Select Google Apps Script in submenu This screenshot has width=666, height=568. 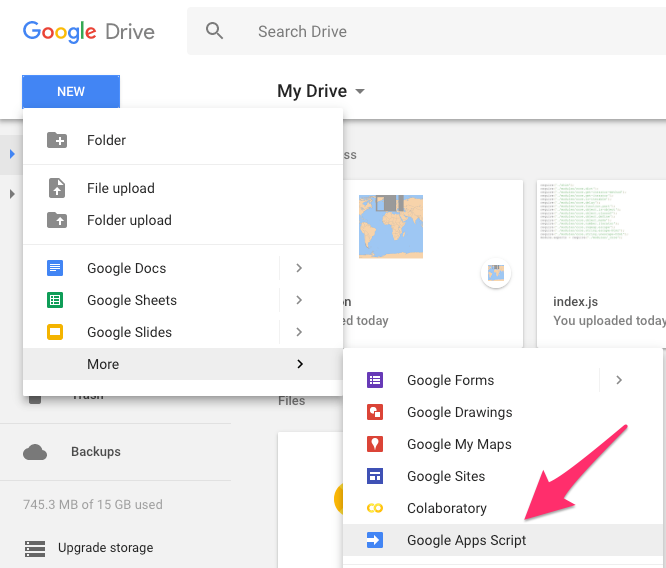coord(502,540)
